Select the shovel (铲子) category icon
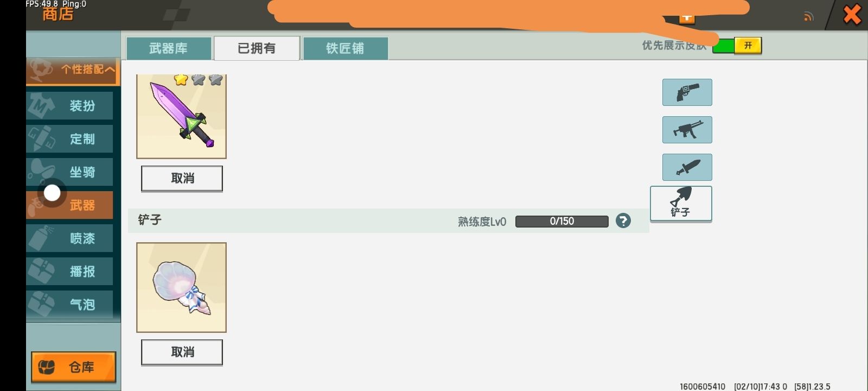 click(x=681, y=204)
